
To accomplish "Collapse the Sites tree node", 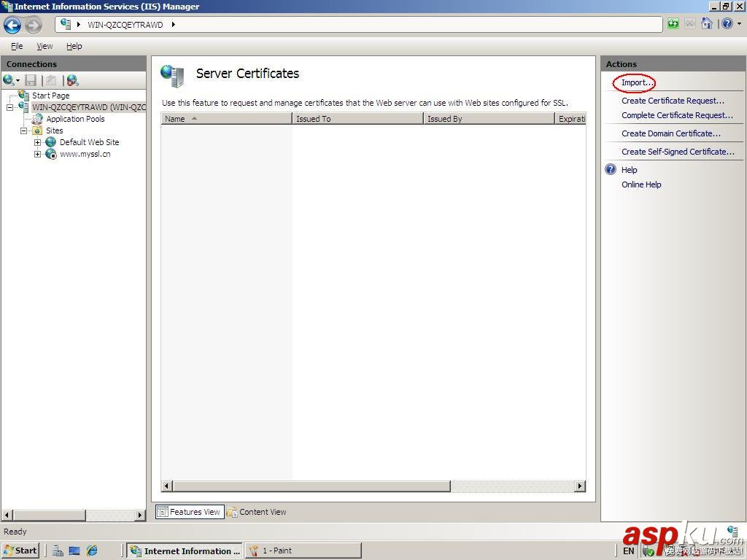I will [23, 131].
